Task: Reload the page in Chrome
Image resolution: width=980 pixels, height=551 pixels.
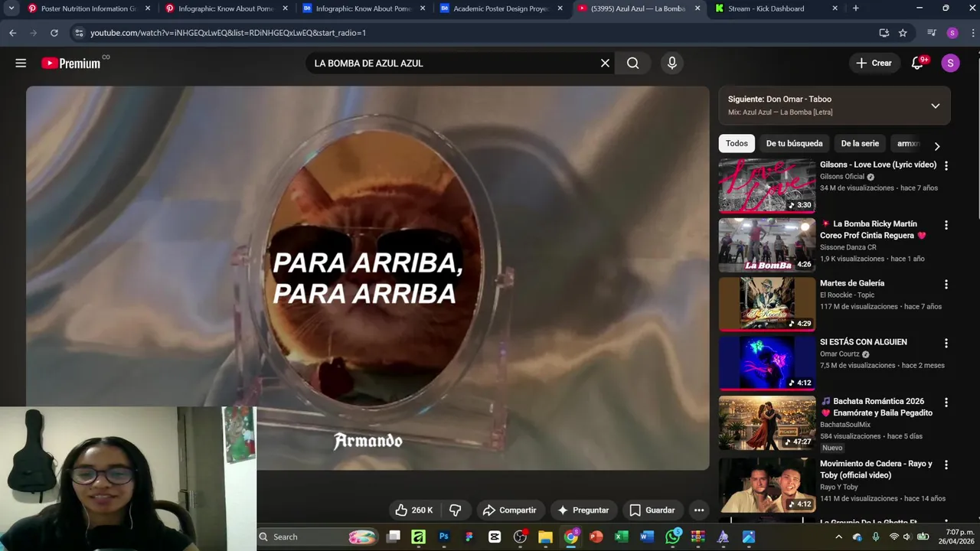Action: 54,33
